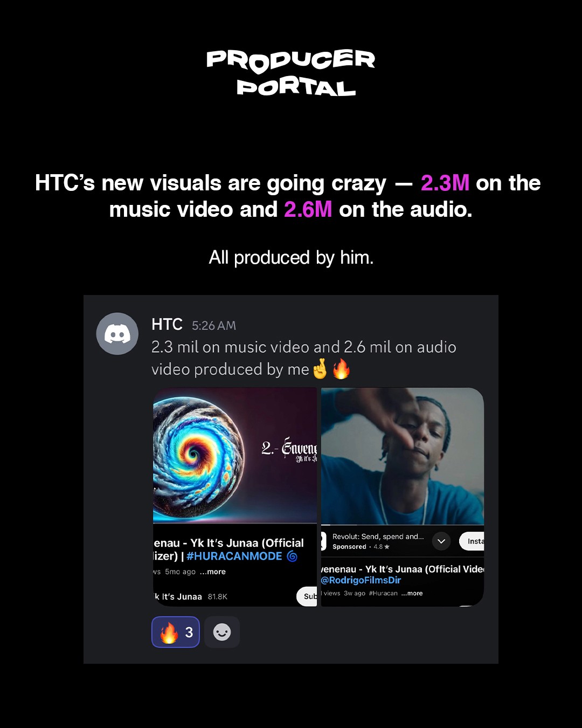582x728 pixels.
Task: Click the Install button on Revolut ad
Action: 472,541
